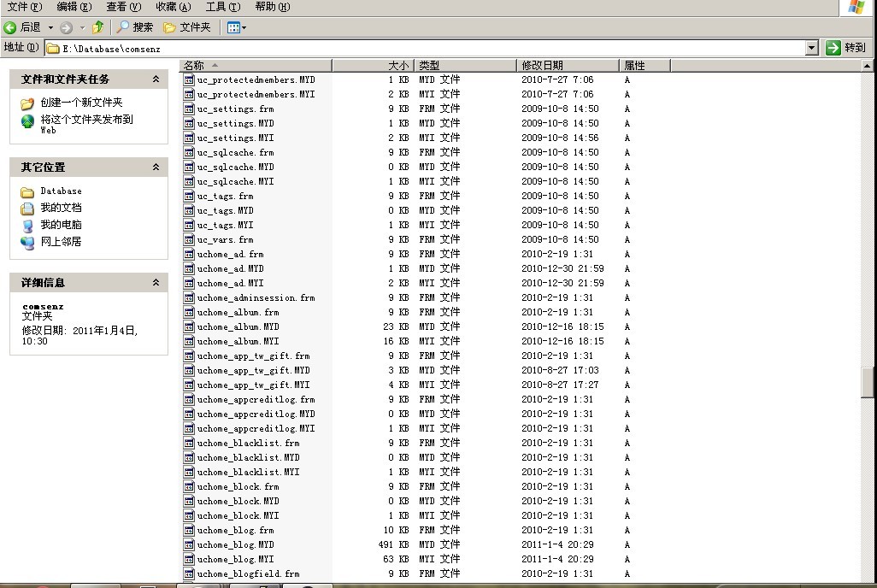Image resolution: width=877 pixels, height=588 pixels.
Task: Select file icon of uchome_appcreditlog.frm
Action: [189, 399]
